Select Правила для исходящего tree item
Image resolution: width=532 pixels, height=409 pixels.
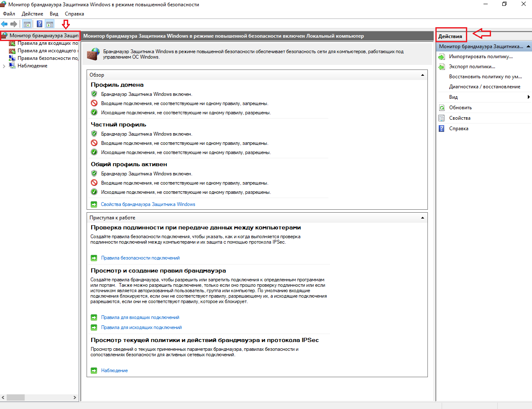(x=48, y=51)
